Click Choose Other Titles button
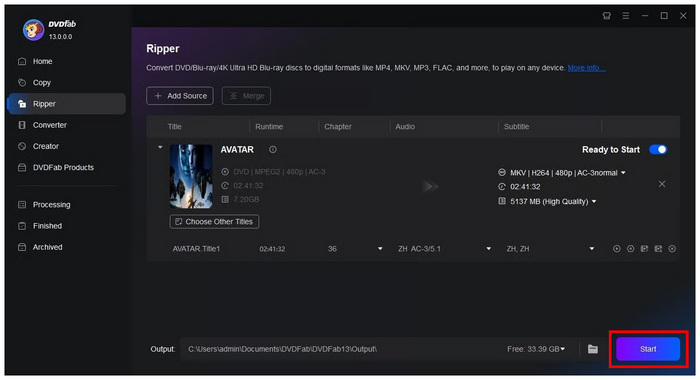Screen dimensions: 700x380 [214, 221]
